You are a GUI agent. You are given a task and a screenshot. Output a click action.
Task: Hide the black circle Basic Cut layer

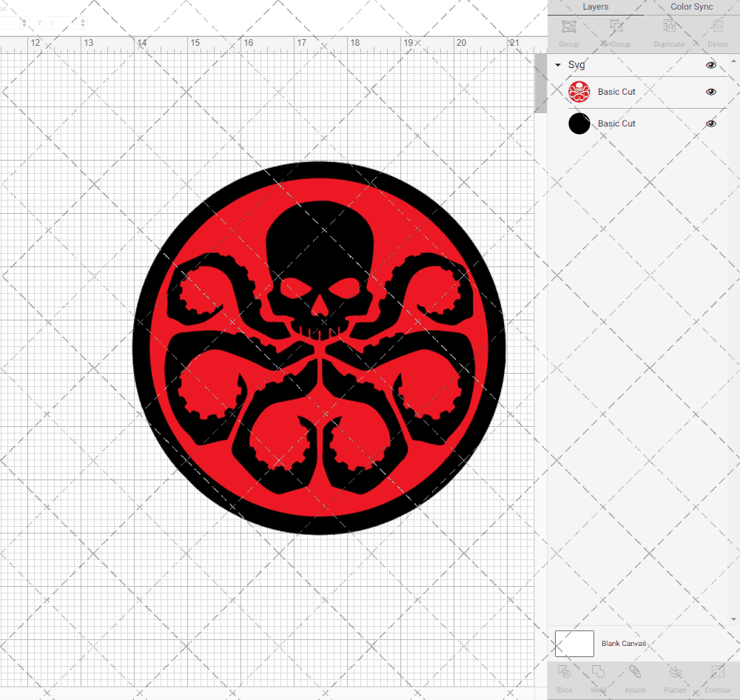tap(710, 124)
